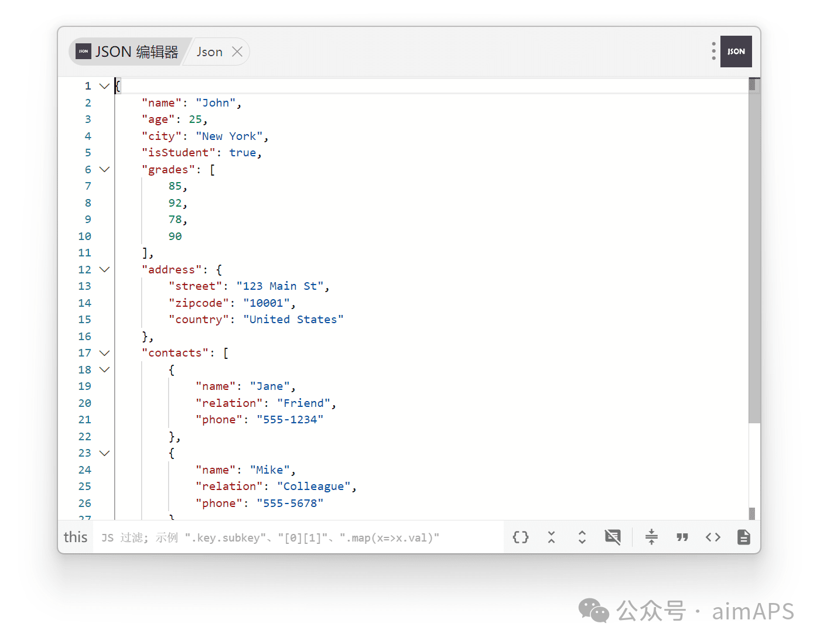Click the expand all arrows icon
The width and height of the screenshot is (820, 644).
[582, 537]
